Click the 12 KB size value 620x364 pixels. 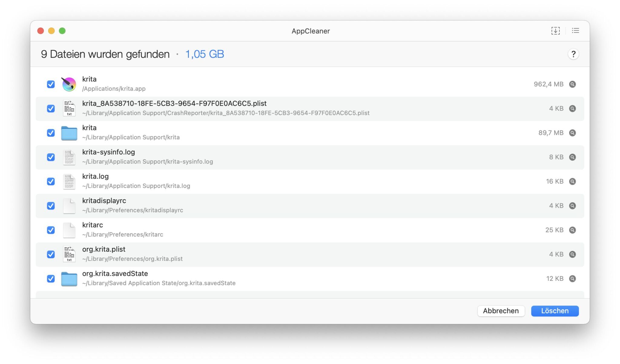[555, 279]
